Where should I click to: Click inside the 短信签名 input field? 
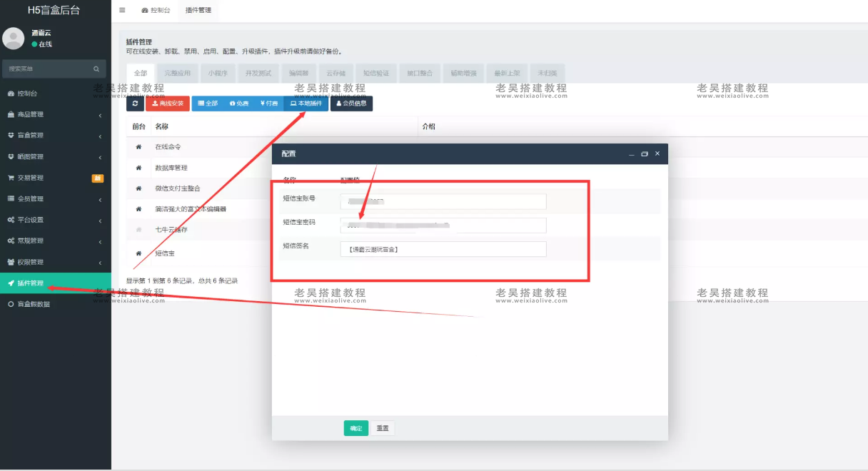pos(443,249)
